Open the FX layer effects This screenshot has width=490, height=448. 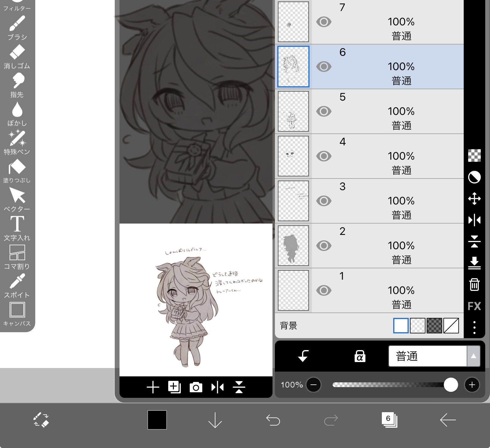point(474,306)
